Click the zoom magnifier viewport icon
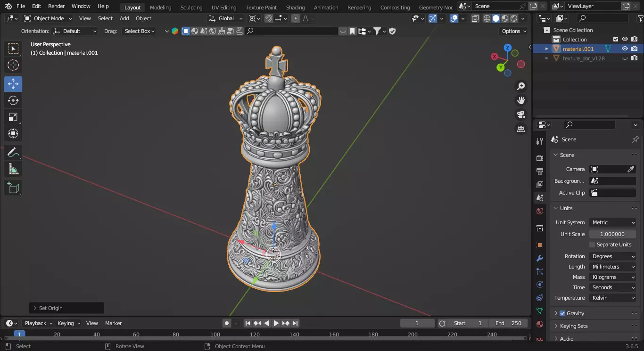 coord(521,86)
